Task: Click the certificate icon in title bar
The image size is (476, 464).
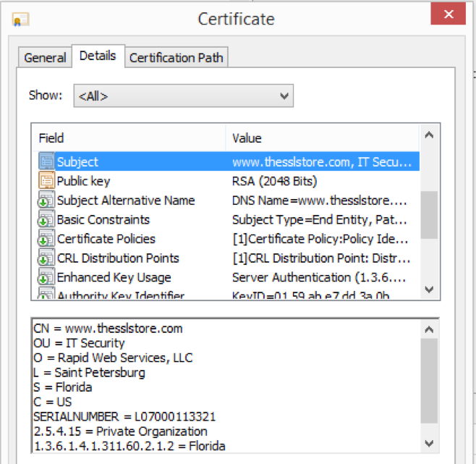Action: (x=21, y=20)
